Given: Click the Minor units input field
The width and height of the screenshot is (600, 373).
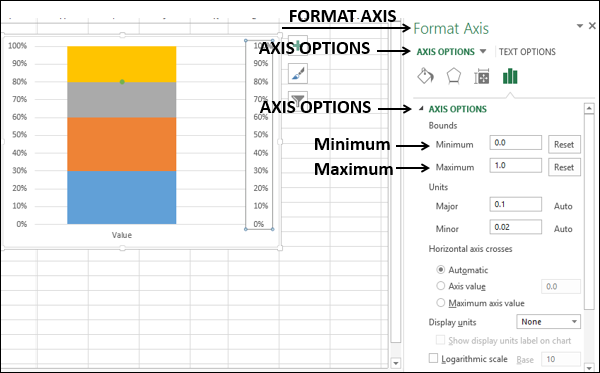Looking at the screenshot, I should tap(515, 227).
